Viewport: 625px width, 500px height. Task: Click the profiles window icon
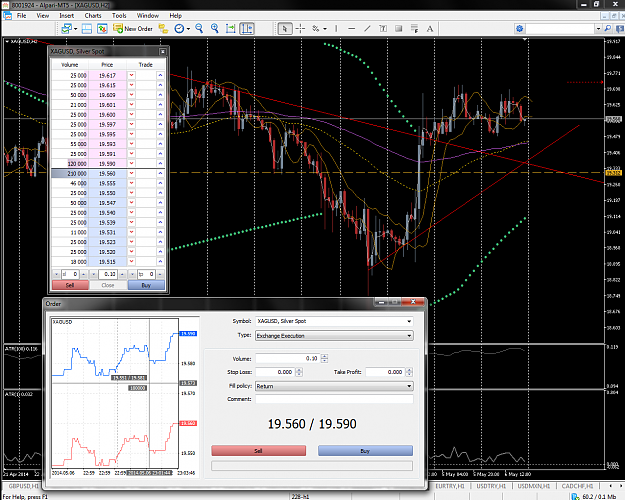pyautogui.click(x=86, y=29)
